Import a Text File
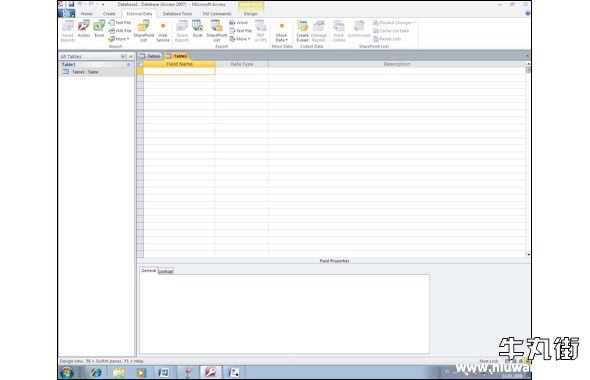The image size is (590, 380). (120, 23)
